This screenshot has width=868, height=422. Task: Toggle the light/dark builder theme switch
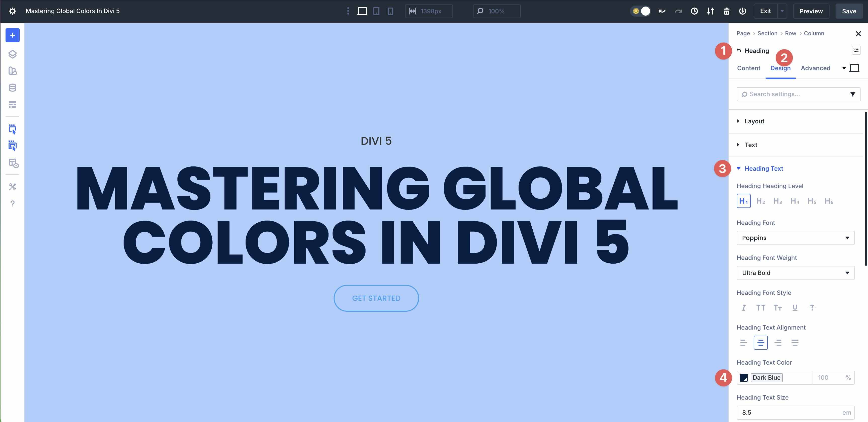click(641, 11)
